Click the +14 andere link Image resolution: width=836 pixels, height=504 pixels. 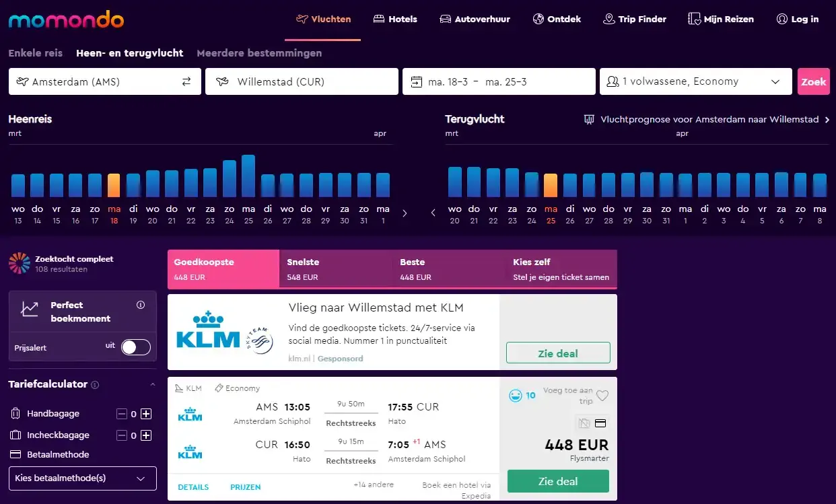coord(374,484)
